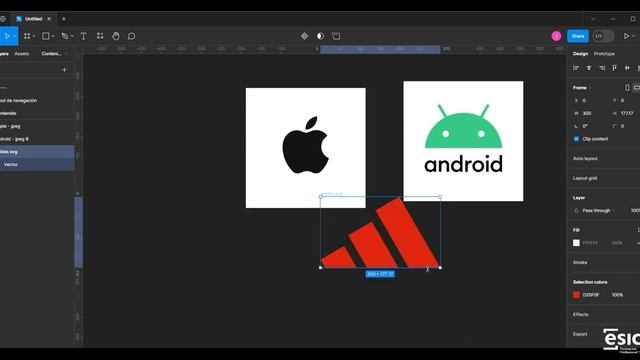Select the Move tool
Image resolution: width=640 pixels, height=360 pixels.
(7, 36)
